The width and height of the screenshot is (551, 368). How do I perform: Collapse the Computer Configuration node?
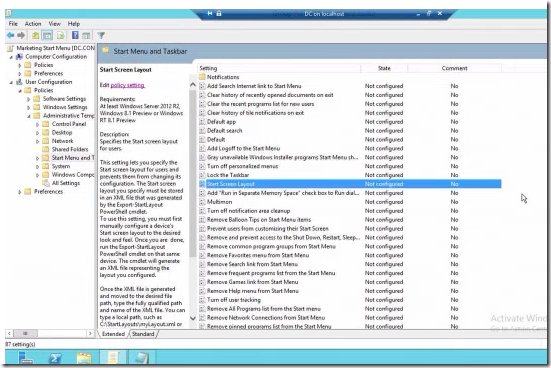tap(11, 57)
